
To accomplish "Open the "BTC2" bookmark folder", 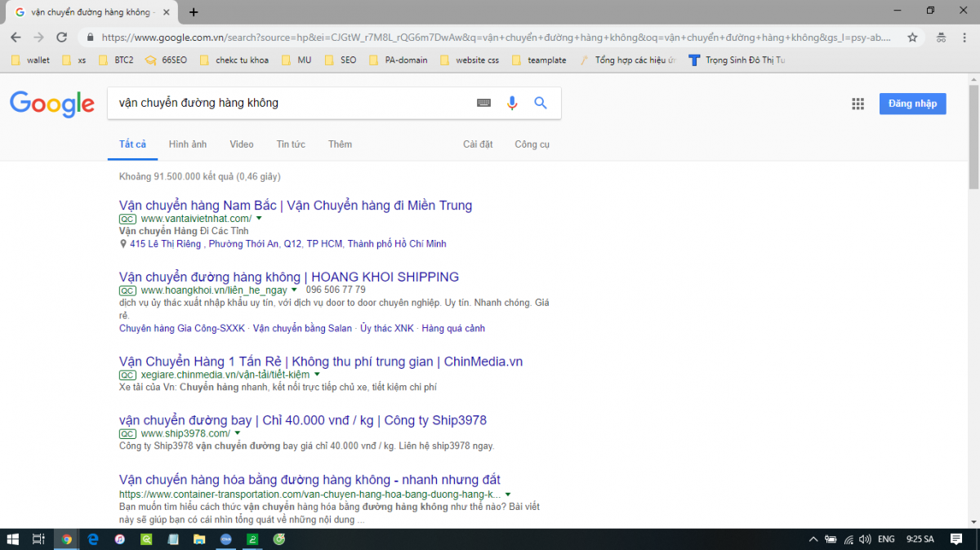I will point(115,60).
